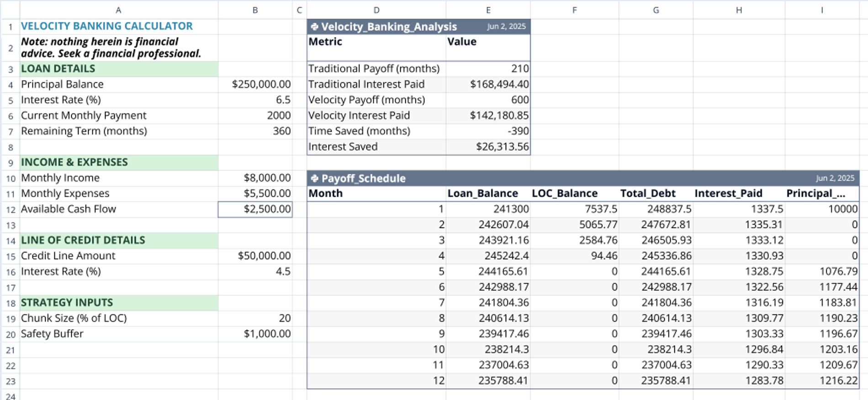Select the LOC balance 7537.5
The image size is (868, 400).
(575, 209)
